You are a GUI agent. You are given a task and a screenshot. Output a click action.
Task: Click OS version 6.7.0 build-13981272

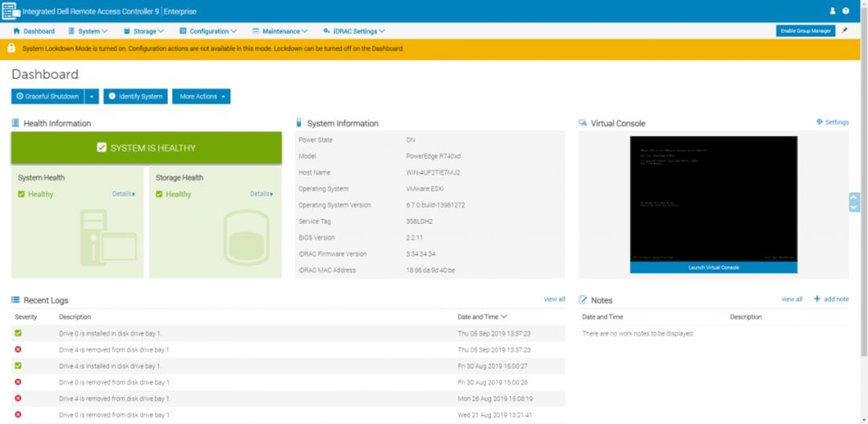(x=435, y=204)
